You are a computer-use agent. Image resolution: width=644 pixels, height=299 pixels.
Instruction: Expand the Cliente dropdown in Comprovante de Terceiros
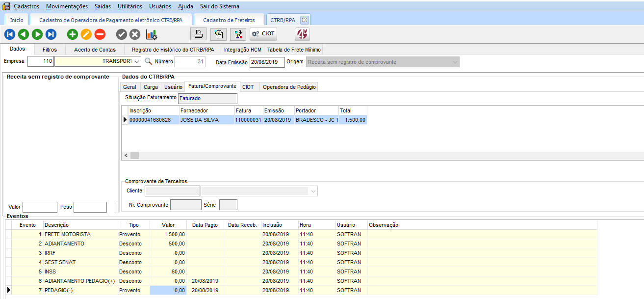313,190
